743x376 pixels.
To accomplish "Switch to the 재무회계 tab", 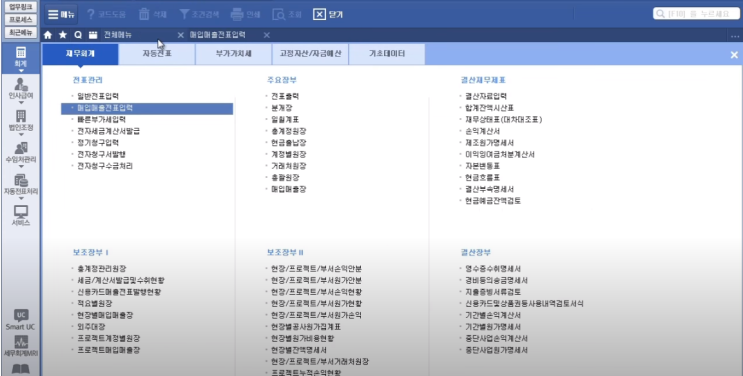I will tap(80, 54).
